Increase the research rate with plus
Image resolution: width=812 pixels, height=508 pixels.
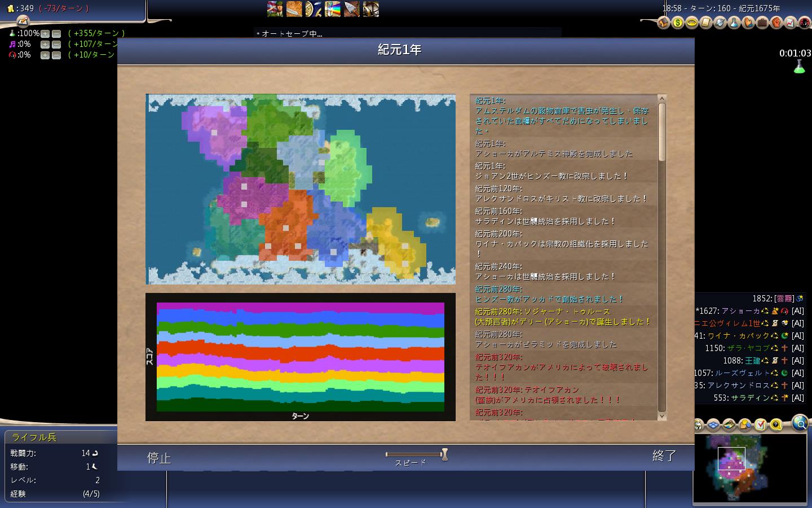45,34
